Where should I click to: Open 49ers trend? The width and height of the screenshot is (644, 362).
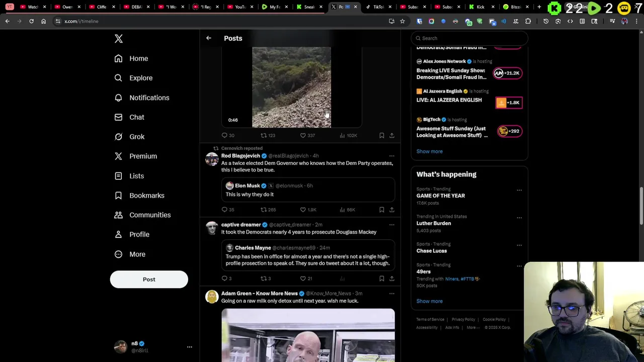tap(424, 271)
